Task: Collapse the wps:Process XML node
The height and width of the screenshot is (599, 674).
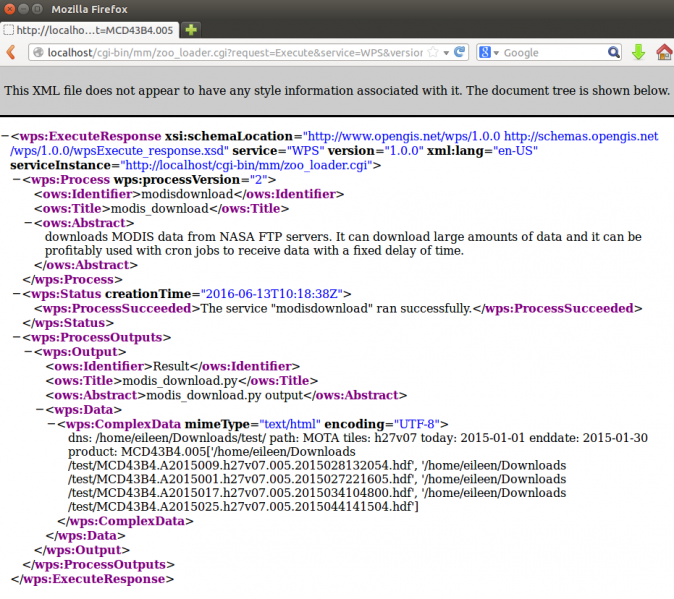Action: click(17, 179)
